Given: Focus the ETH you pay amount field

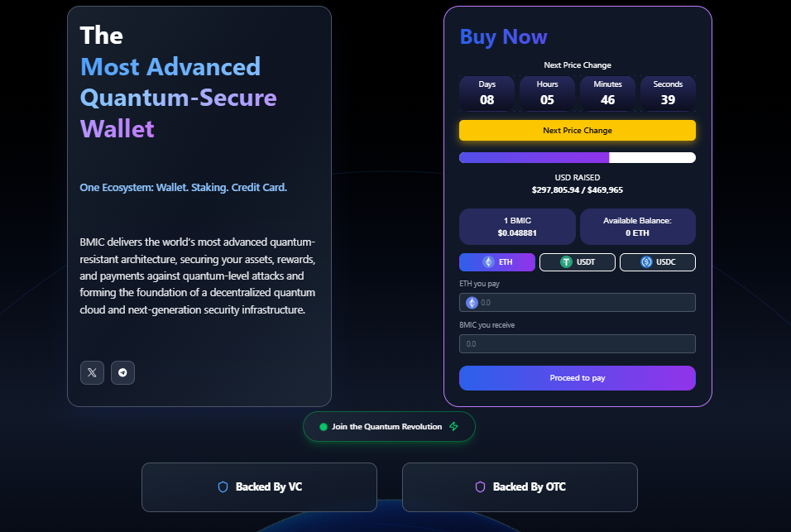Looking at the screenshot, I should (x=583, y=303).
